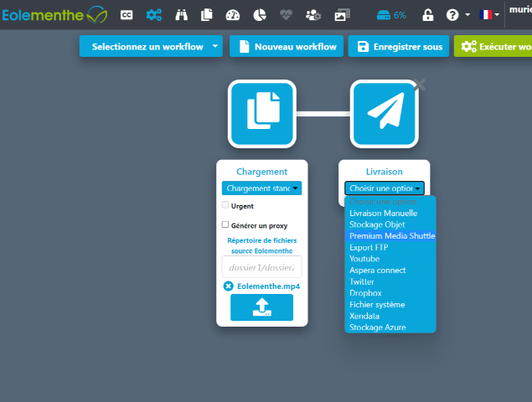Select Dropbox delivery option
The image size is (532, 402).
(x=390, y=293)
